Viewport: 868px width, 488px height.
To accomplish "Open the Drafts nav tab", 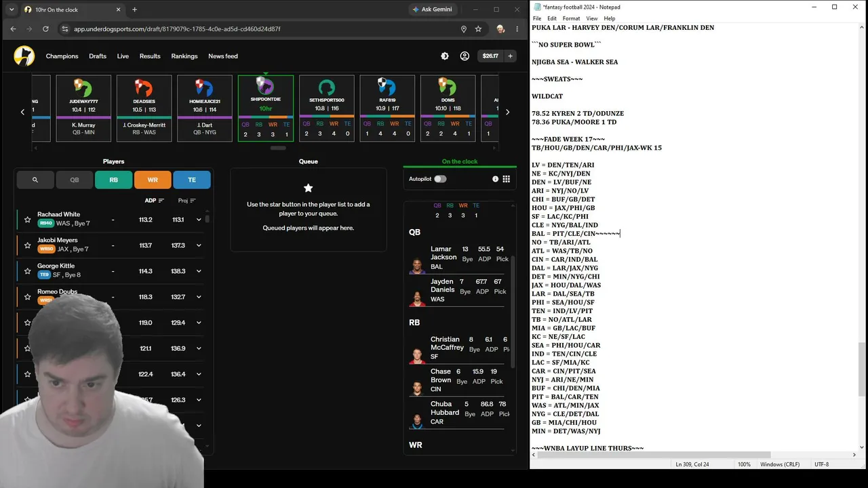I will coord(98,56).
